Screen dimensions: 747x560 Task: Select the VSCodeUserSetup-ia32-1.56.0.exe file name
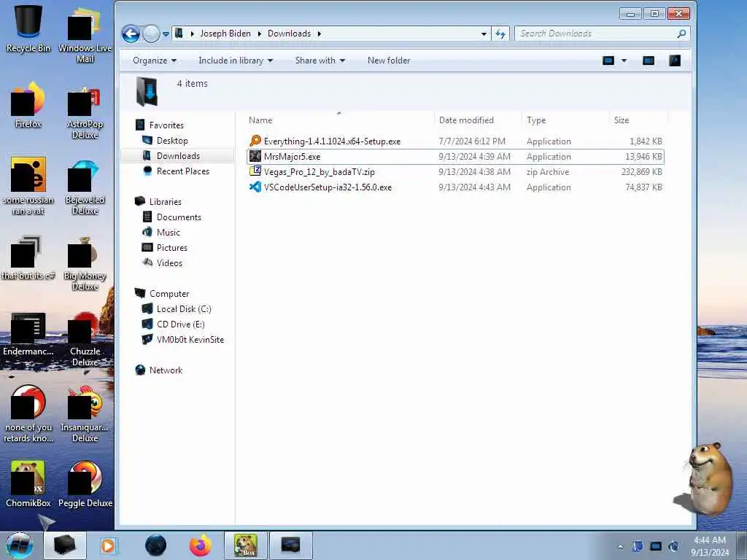pos(328,187)
